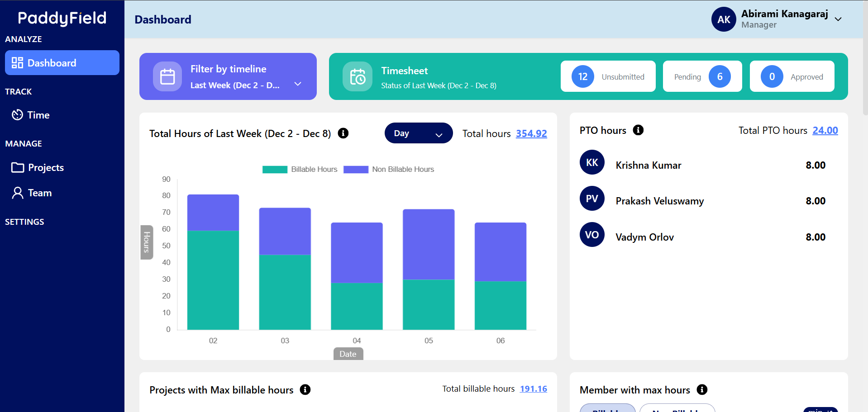Viewport: 868px width, 412px height.
Task: Click Abirami Kanagaraj user name
Action: tap(784, 14)
